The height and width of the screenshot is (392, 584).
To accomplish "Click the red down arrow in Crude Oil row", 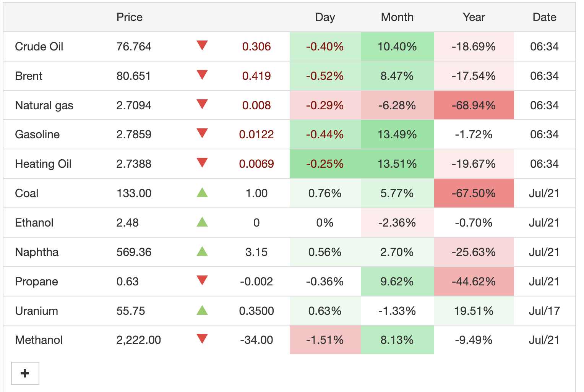I will (x=202, y=45).
